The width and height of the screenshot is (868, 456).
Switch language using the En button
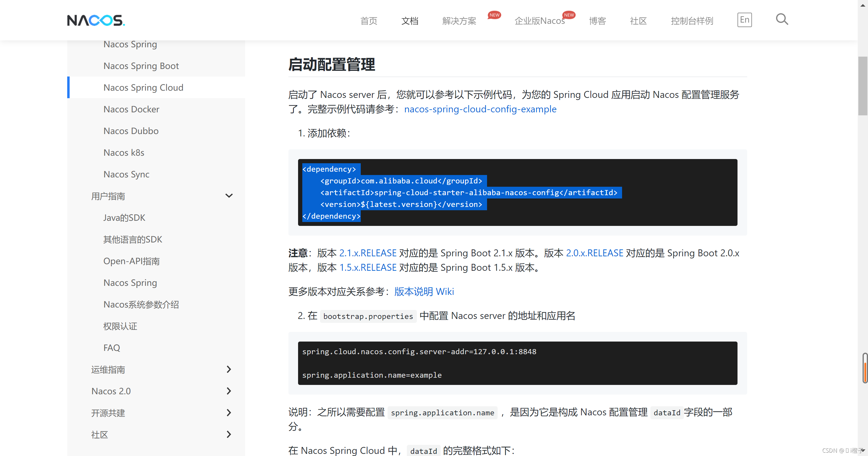click(x=744, y=20)
